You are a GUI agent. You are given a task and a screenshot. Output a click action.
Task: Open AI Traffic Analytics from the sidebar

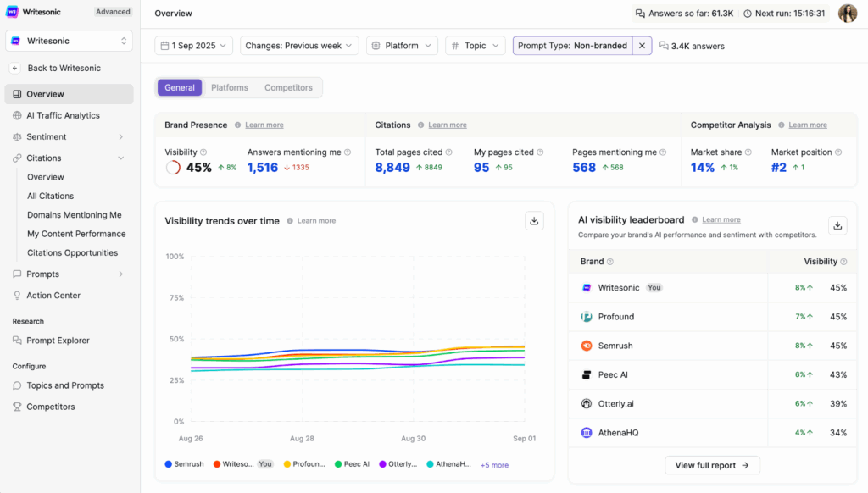click(x=63, y=114)
